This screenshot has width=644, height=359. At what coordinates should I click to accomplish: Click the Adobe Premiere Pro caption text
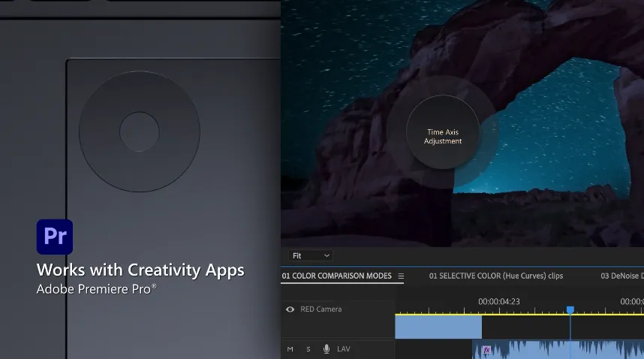click(x=97, y=289)
